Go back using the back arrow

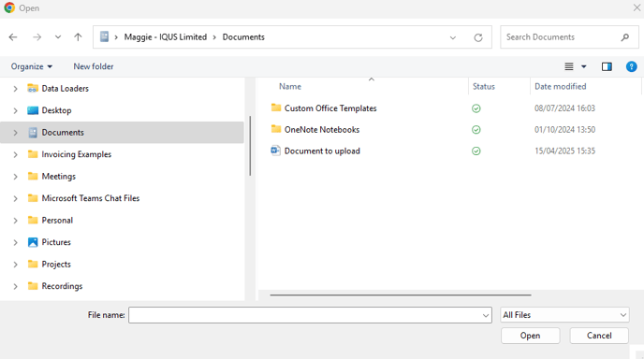click(x=13, y=37)
